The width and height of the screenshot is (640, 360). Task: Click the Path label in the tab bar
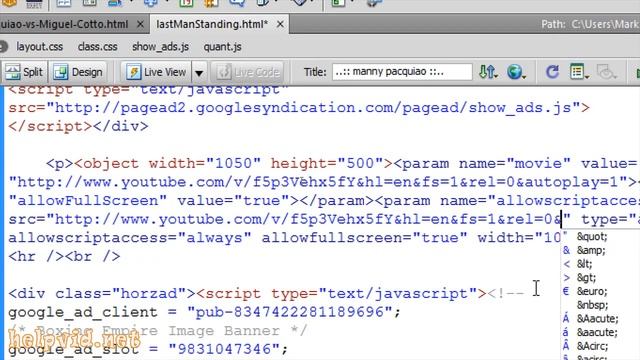pos(553,24)
